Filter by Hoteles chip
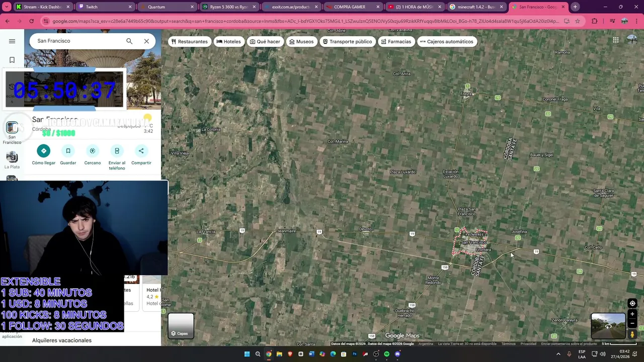 pos(228,42)
